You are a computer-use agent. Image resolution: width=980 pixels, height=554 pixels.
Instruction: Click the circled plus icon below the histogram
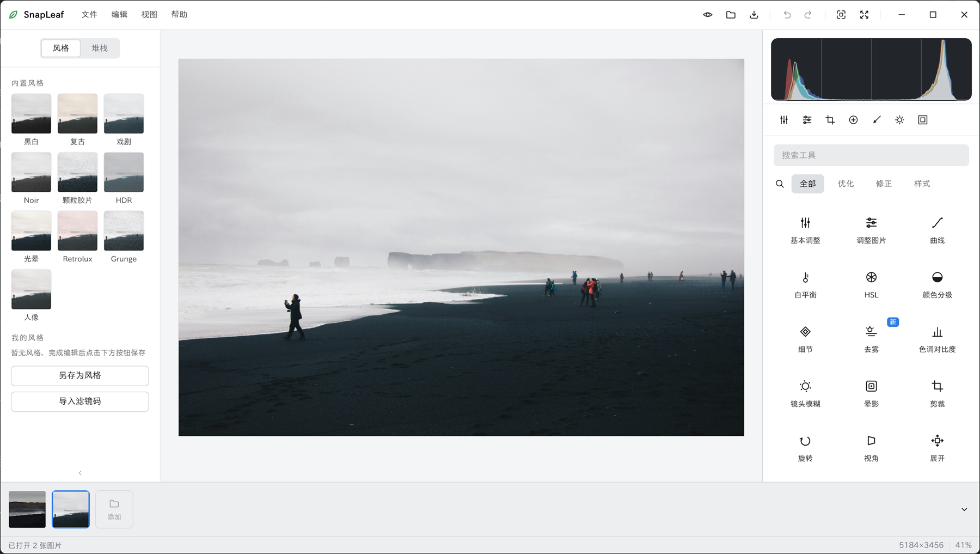click(853, 120)
